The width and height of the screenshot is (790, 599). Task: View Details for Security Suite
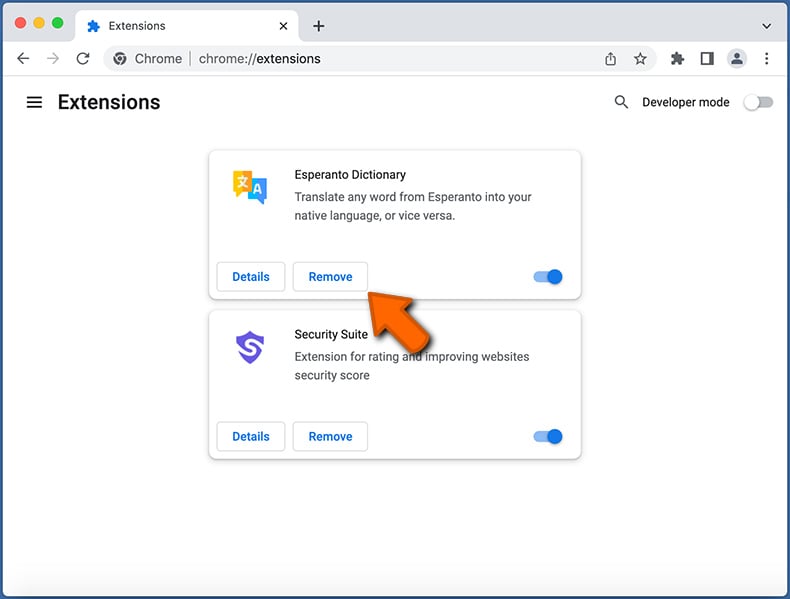click(251, 436)
